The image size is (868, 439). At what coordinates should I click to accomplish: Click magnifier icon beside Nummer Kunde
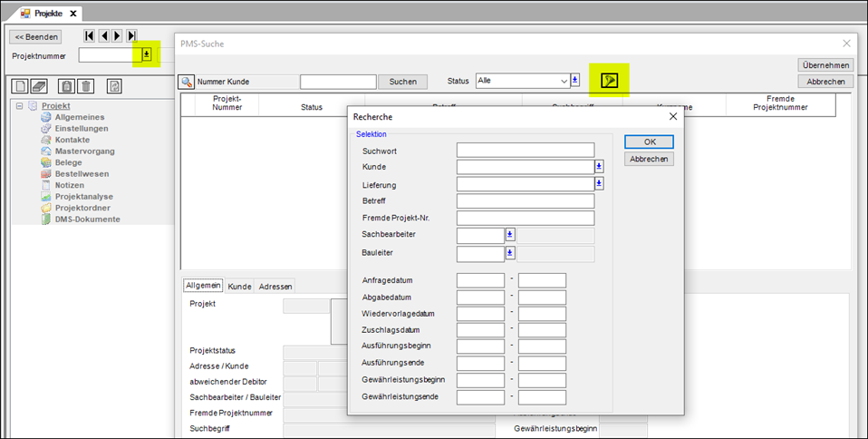pyautogui.click(x=186, y=82)
